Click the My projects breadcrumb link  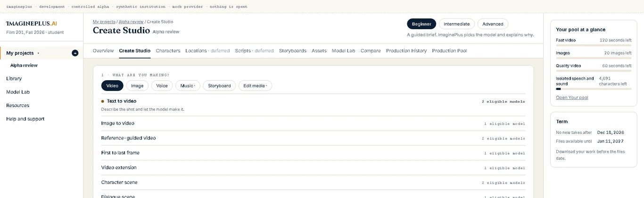coord(104,22)
